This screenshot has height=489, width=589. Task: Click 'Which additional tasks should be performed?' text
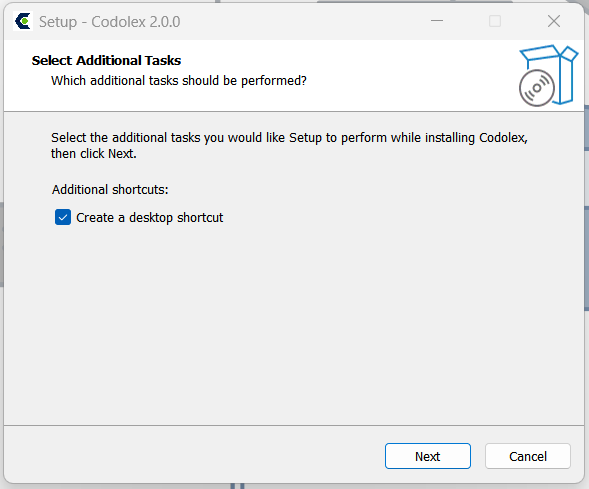(179, 81)
